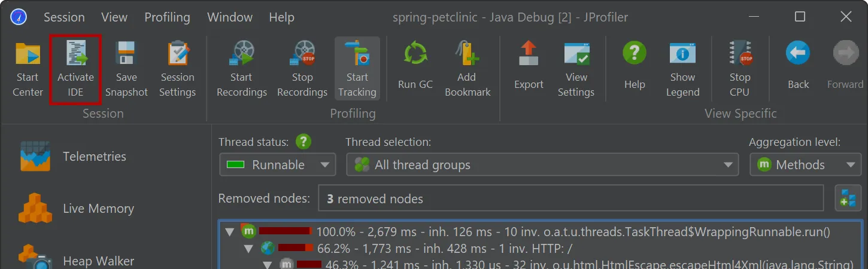The height and width of the screenshot is (269, 868).
Task: Click the JProfiler application icon in title bar
Action: pos(19,17)
